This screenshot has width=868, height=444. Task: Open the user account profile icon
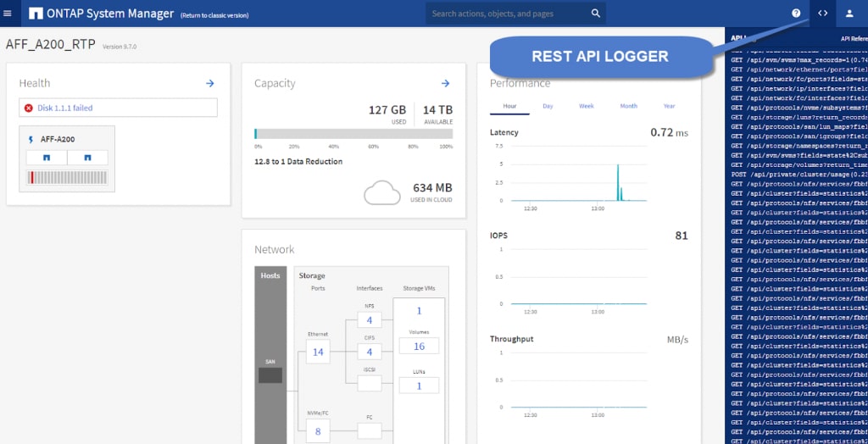[849, 14]
